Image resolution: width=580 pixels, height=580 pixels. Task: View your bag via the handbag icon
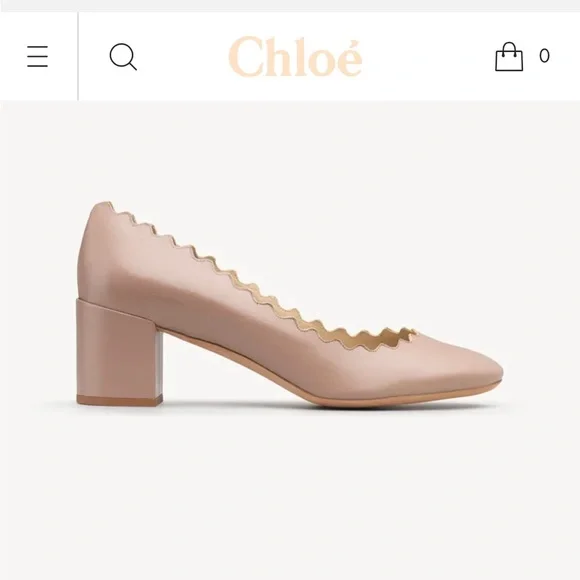point(509,56)
